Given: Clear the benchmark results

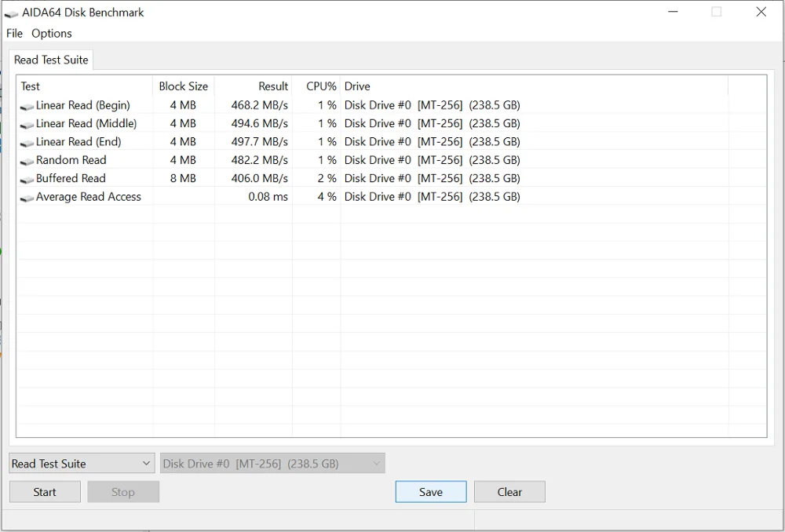Looking at the screenshot, I should point(509,492).
